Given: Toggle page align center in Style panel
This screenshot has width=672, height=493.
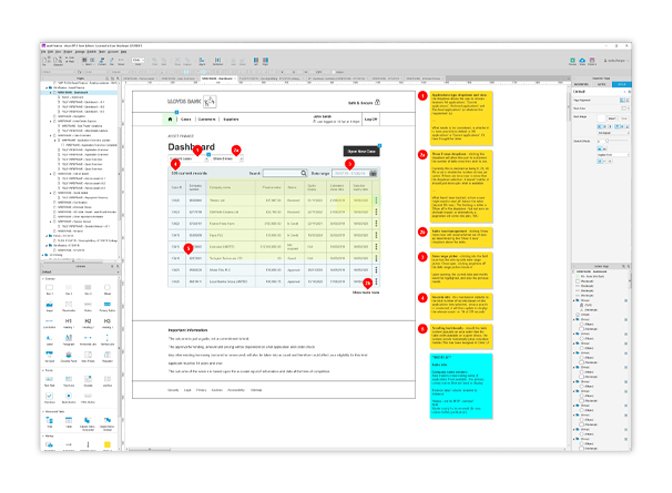Looking at the screenshot, I should [x=627, y=100].
